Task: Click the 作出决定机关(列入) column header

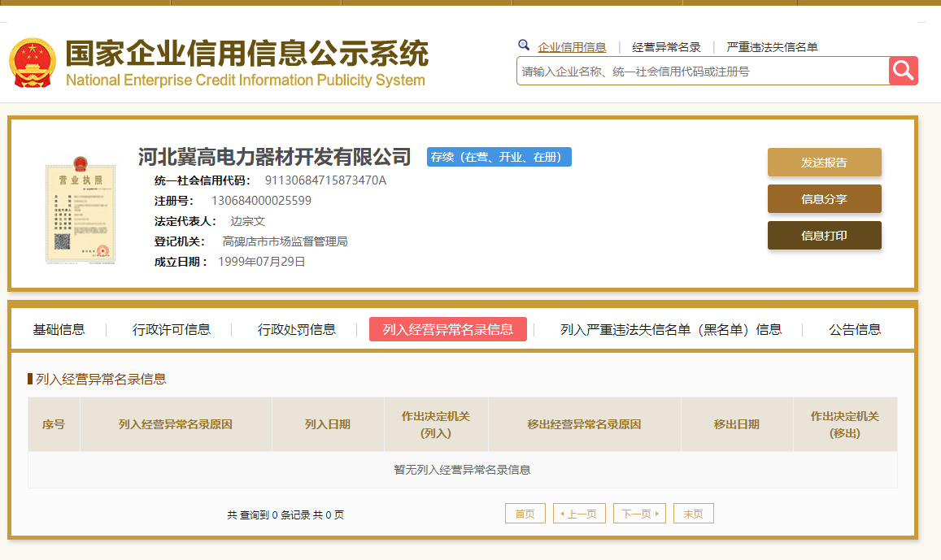Action: [436, 424]
